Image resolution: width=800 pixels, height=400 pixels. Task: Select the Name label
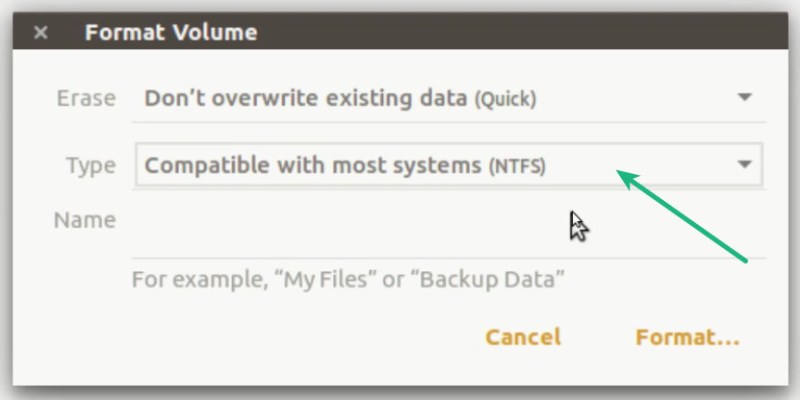pyautogui.click(x=84, y=220)
